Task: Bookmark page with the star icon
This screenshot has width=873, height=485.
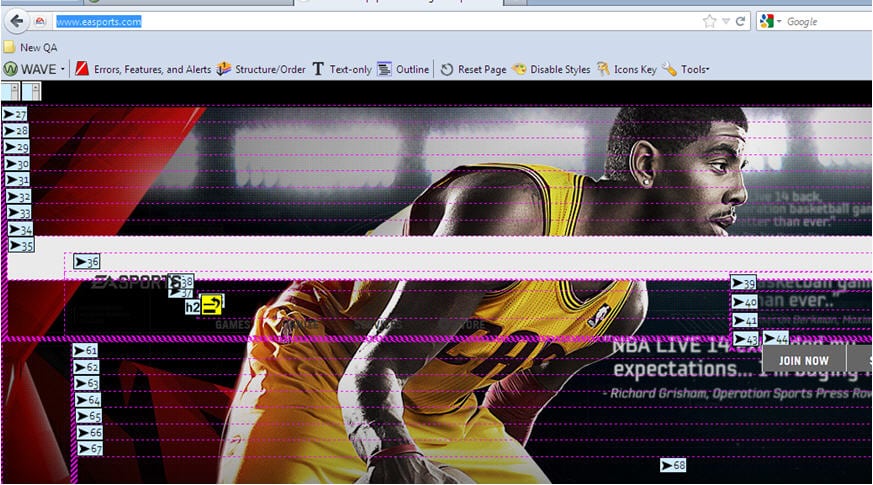Action: click(709, 21)
